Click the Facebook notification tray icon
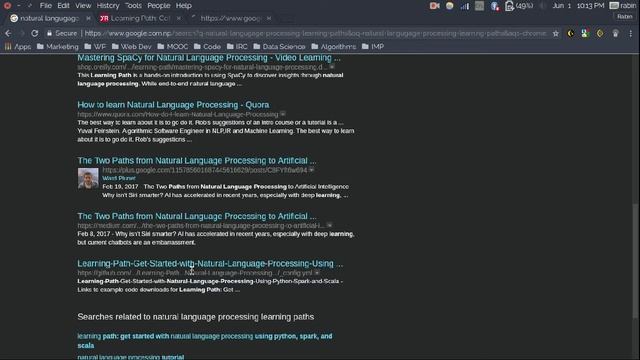640x360 pixels. click(495, 6)
